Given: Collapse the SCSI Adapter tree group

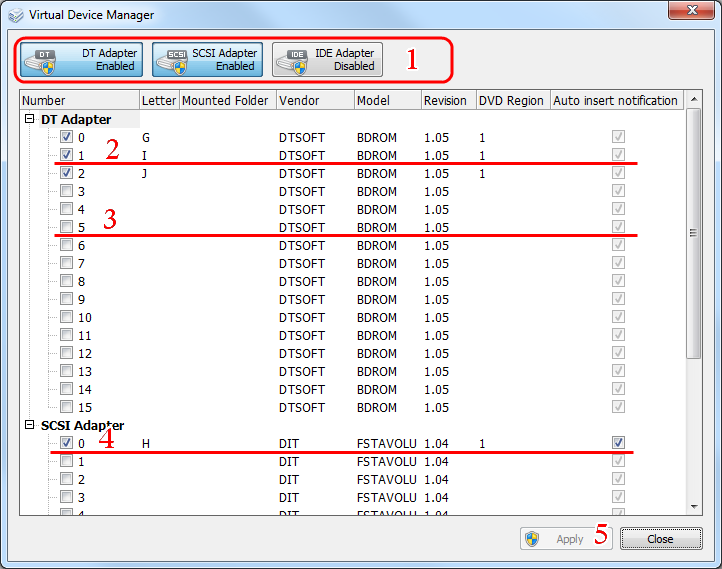Looking at the screenshot, I should click(x=30, y=425).
